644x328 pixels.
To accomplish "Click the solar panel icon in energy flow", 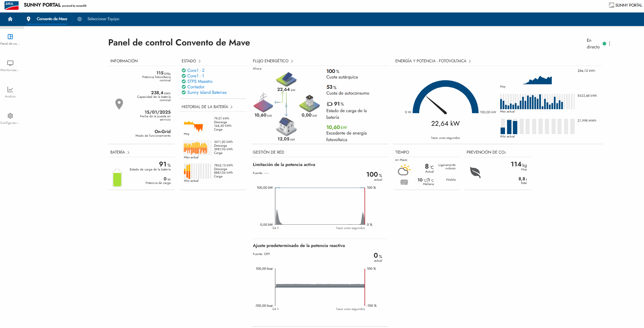I will [x=286, y=79].
